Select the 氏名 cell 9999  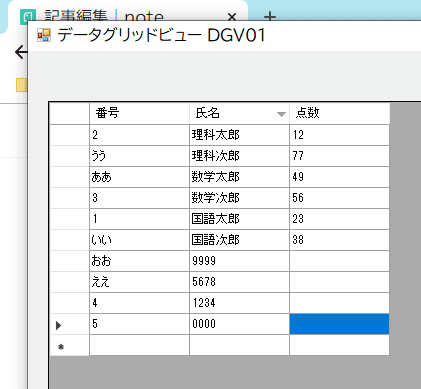(239, 261)
